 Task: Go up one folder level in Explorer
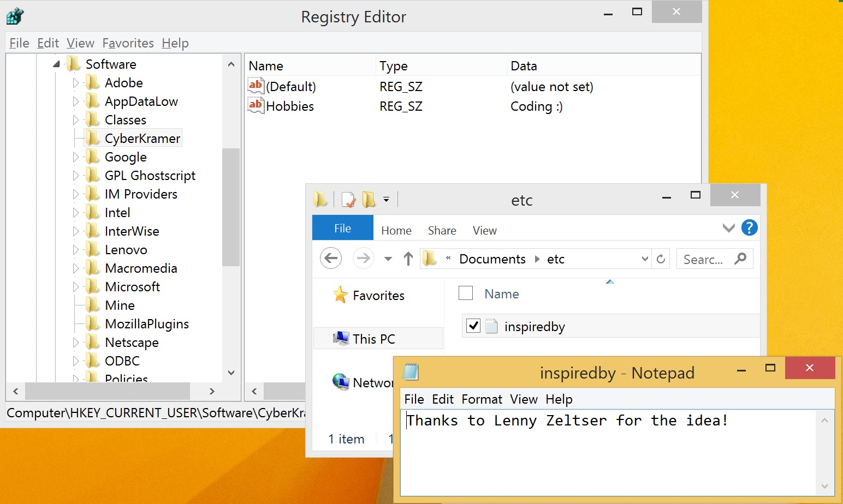408,259
